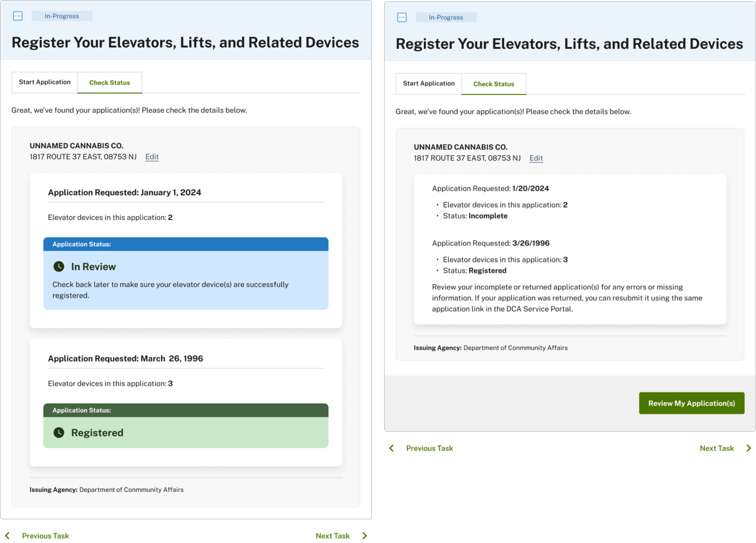756x543 pixels.
Task: Click Previous Task at the bottom left
Action: tap(45, 535)
